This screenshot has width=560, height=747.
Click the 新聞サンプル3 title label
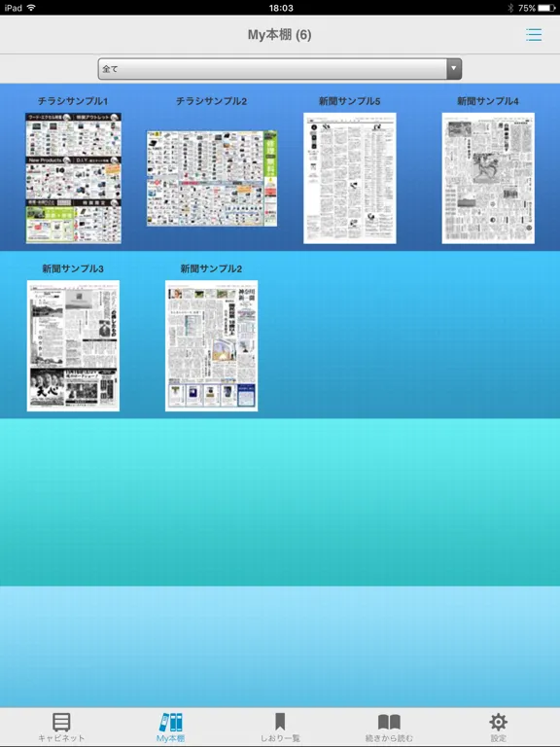(x=73, y=268)
